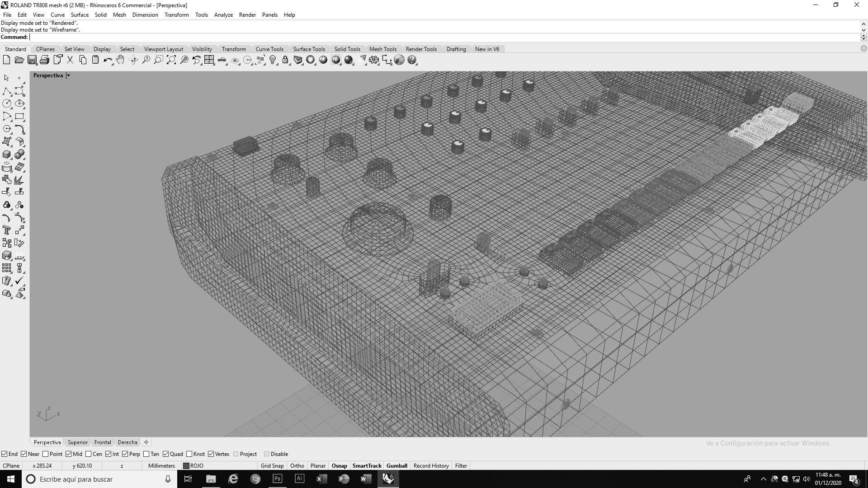Toggle SmartTrack in the status bar

367,466
